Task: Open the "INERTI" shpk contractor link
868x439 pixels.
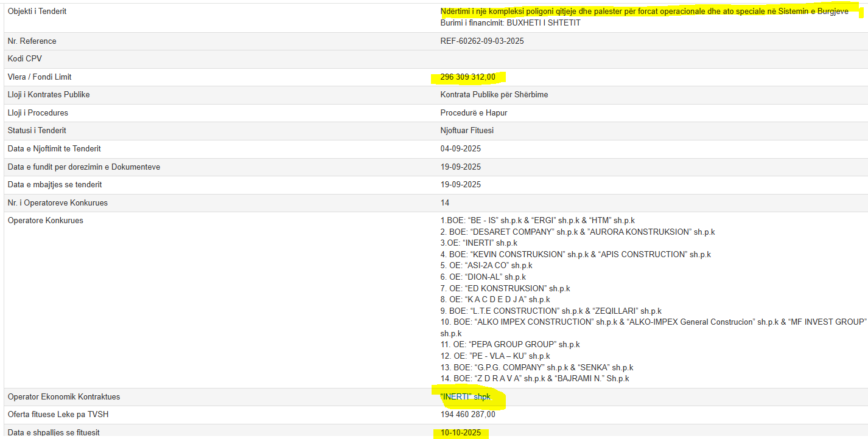Action: (x=465, y=397)
